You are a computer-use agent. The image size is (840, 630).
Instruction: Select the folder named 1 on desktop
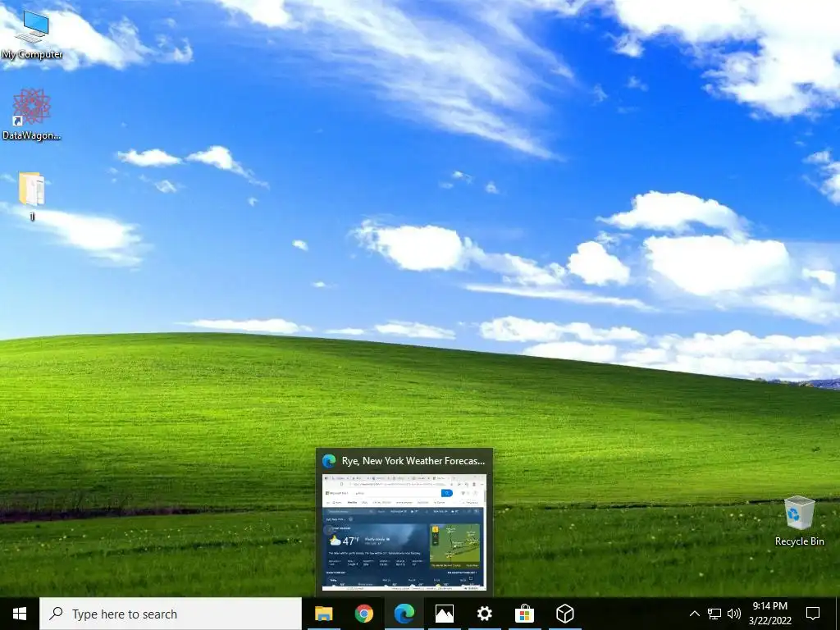[x=32, y=195]
